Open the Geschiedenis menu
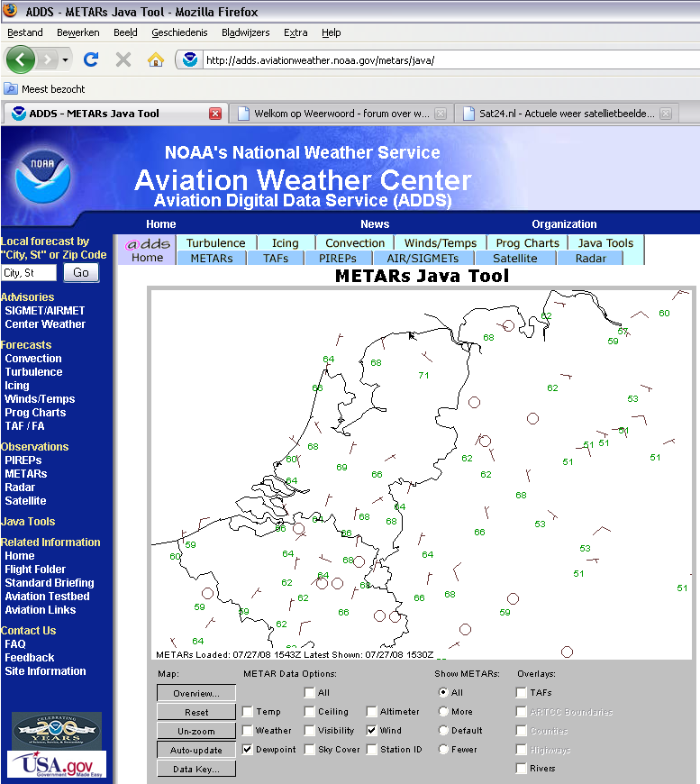Screen dimensions: 700x784 click(179, 32)
